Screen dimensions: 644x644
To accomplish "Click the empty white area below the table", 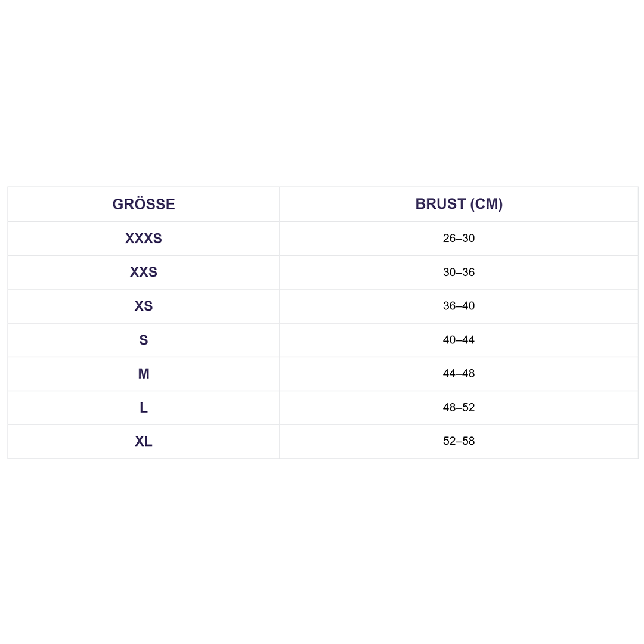I will [x=322, y=549].
